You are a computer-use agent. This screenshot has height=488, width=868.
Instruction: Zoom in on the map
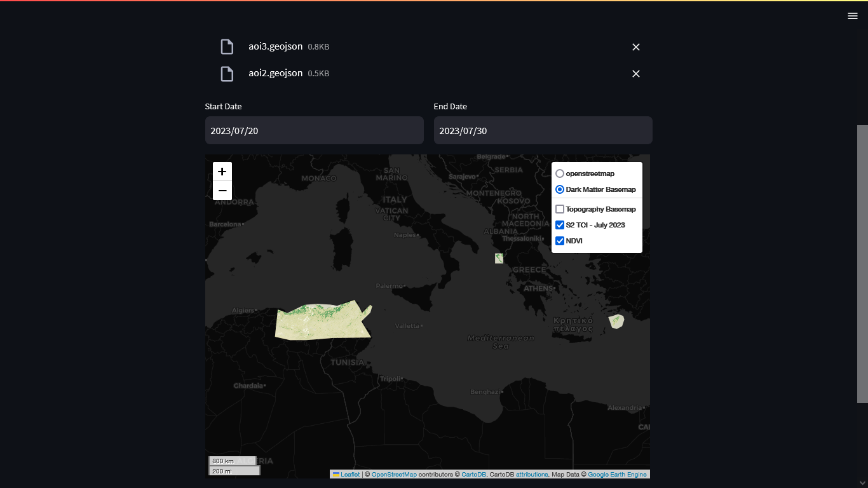[222, 172]
